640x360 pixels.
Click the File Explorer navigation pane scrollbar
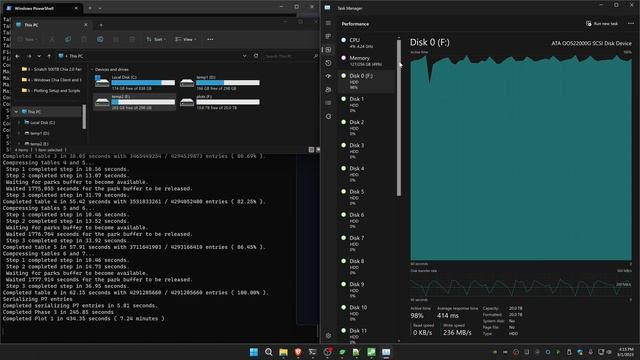coord(84,117)
